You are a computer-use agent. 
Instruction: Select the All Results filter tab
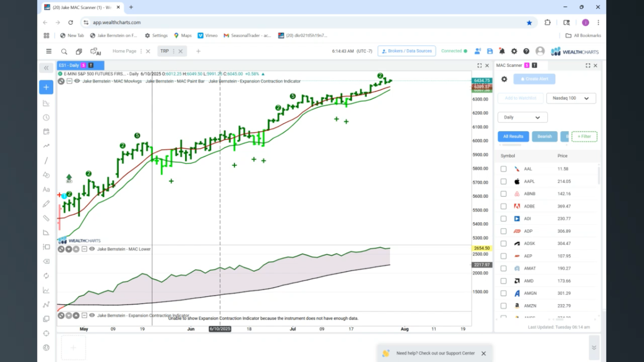tap(513, 136)
